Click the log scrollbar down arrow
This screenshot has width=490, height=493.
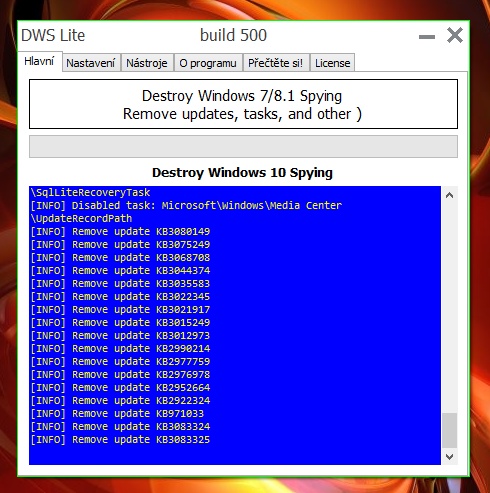click(449, 457)
